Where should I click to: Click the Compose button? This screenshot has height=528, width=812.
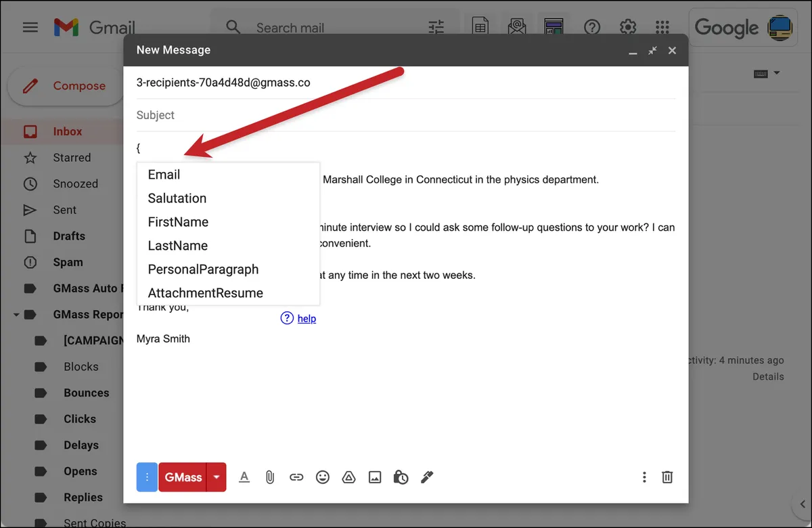coord(66,86)
